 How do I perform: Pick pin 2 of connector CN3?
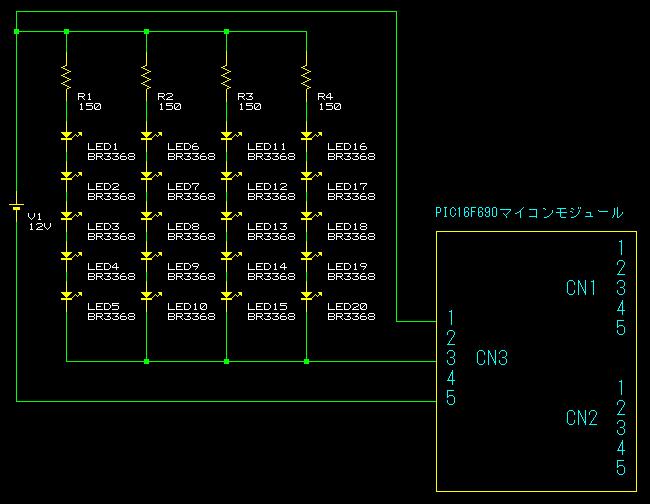[x=451, y=338]
